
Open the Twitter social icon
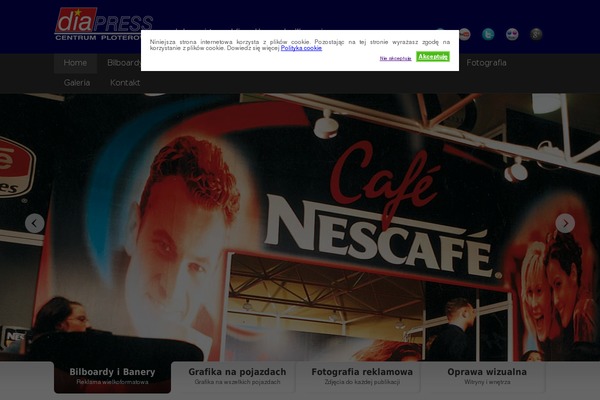coord(488,34)
